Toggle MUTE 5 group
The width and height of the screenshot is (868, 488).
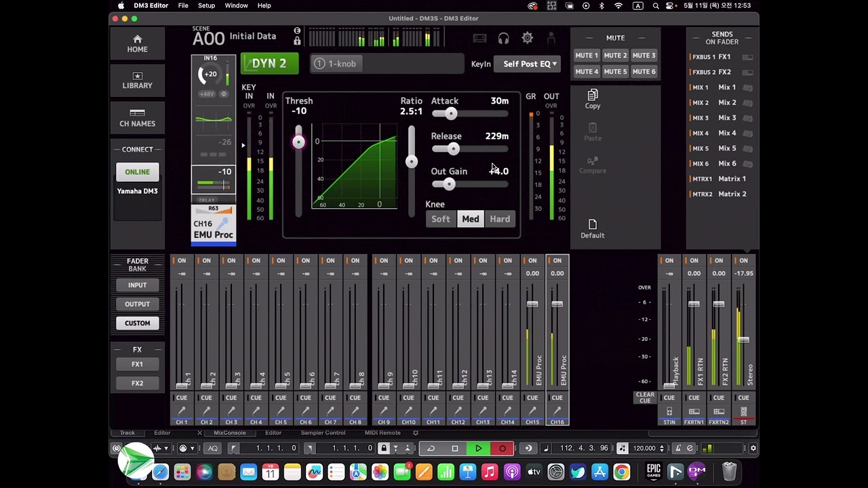(x=615, y=71)
